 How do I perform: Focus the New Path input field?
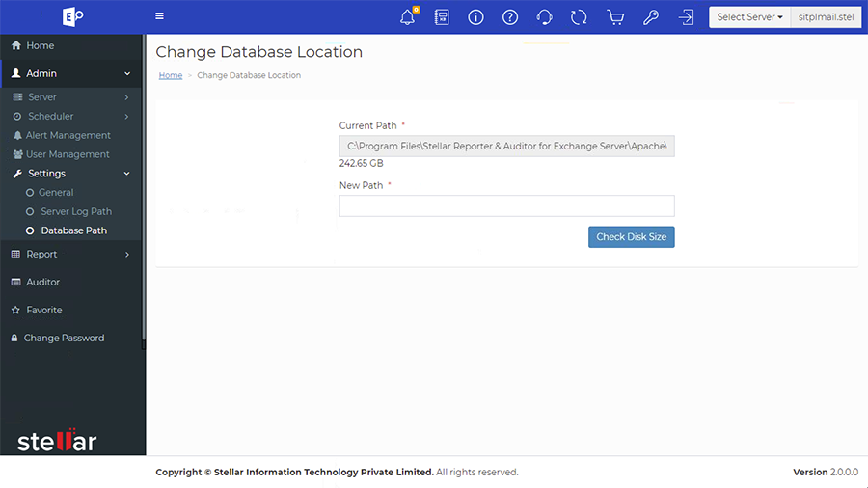pos(506,205)
